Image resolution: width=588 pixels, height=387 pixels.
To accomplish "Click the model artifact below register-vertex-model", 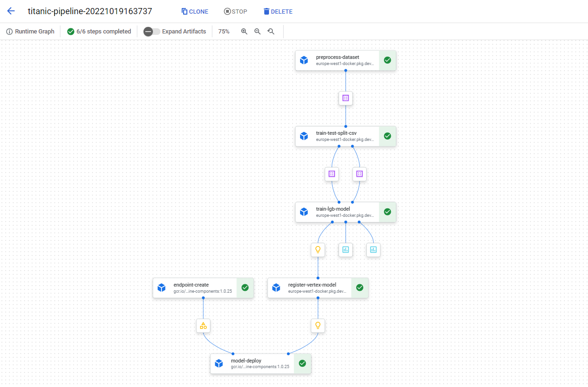I will (318, 325).
